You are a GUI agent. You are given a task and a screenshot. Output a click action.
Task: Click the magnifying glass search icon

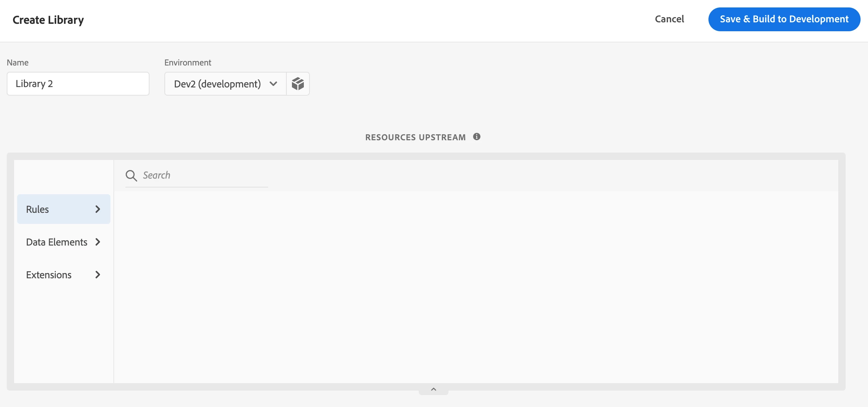[x=131, y=175]
